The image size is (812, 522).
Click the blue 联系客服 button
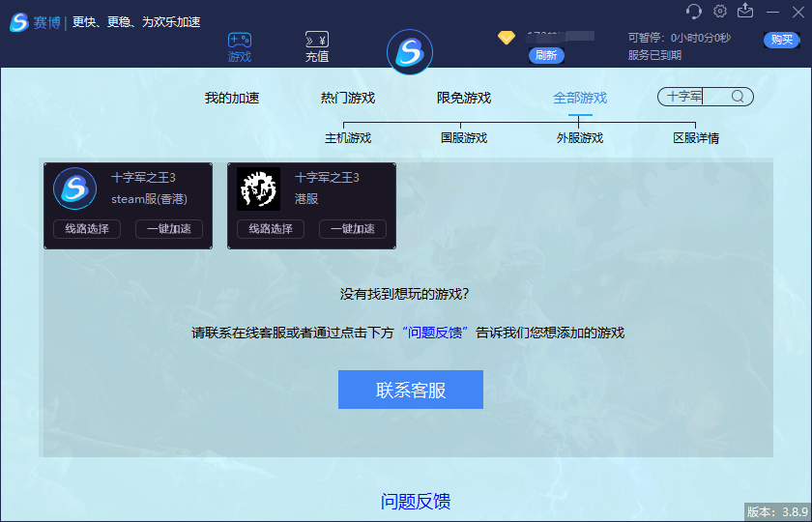pos(411,390)
